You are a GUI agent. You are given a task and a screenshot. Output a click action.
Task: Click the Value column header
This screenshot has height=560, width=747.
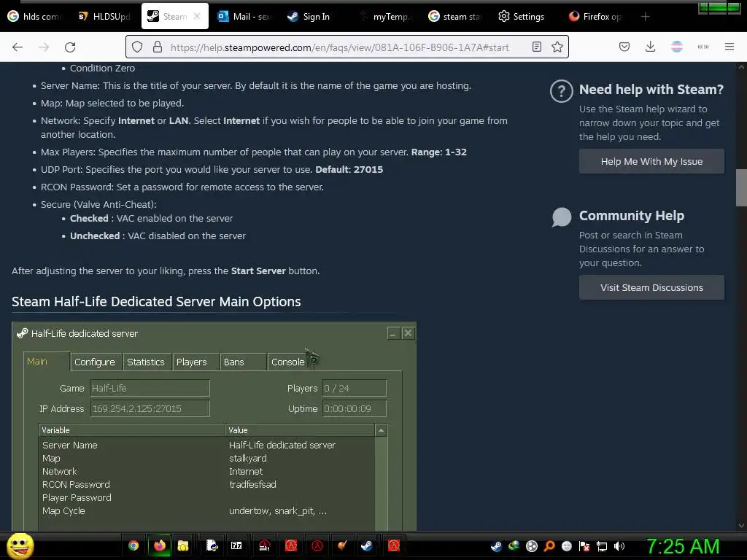coord(300,430)
